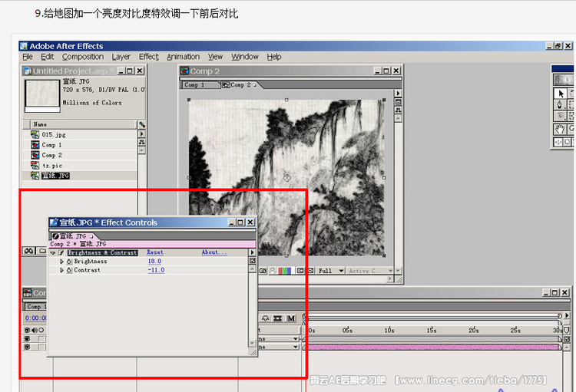The width and height of the screenshot is (576, 392).
Task: Select the Pan Behind tool in toolbox
Action: [x=558, y=142]
